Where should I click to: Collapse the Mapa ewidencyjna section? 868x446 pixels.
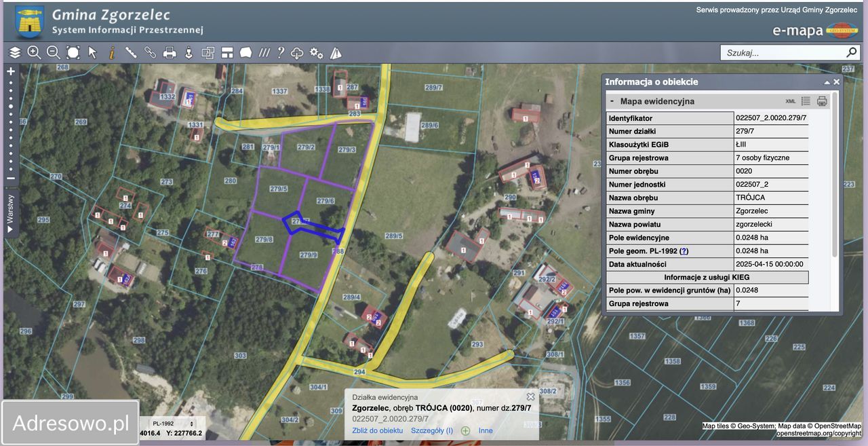[612, 101]
